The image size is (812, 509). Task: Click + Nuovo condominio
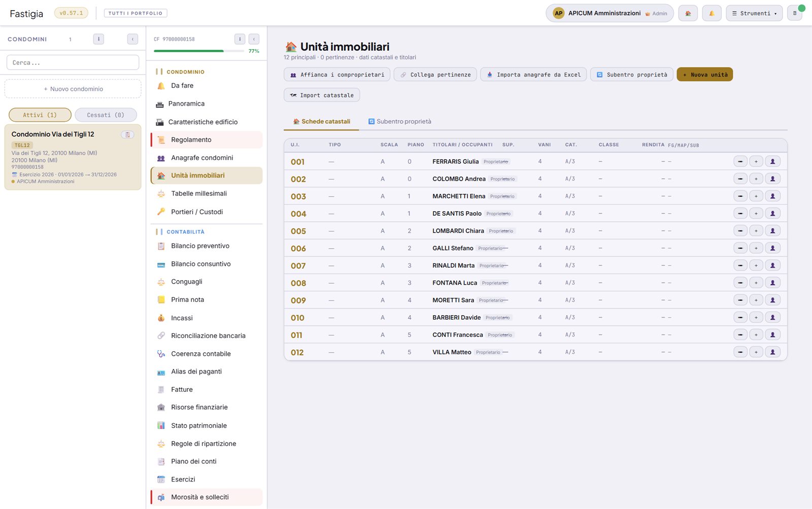[x=73, y=89]
